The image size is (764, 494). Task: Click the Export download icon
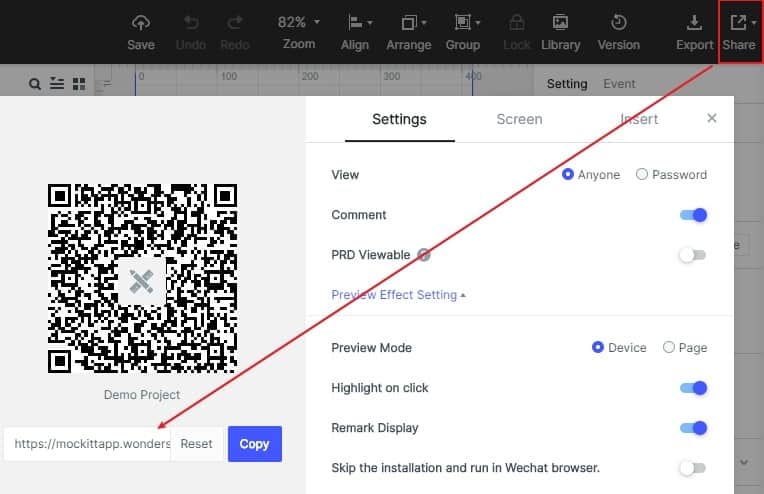click(x=694, y=22)
